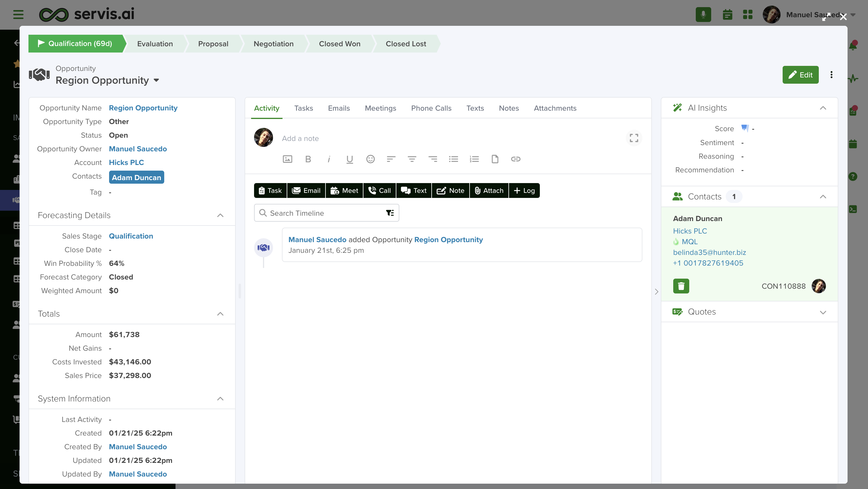Switch to the Emails tab

click(x=339, y=108)
